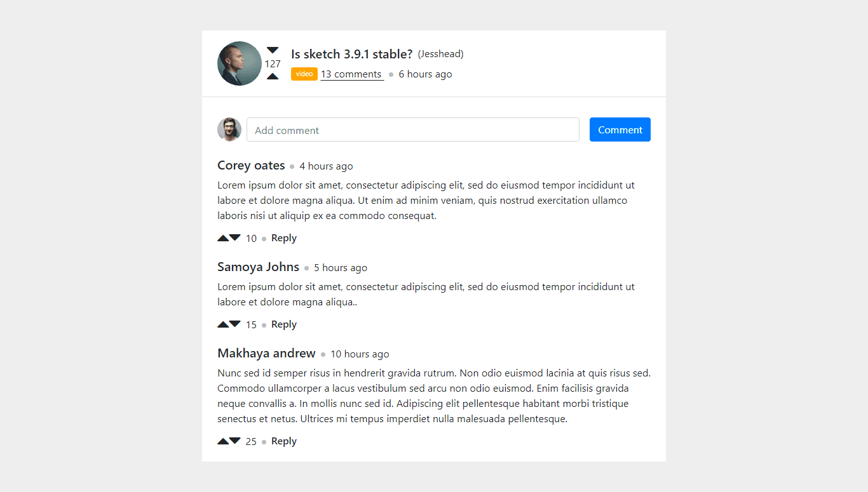Screen dimensions: 868x492
Task: Open the Jesshead author link
Action: pyautogui.click(x=440, y=53)
